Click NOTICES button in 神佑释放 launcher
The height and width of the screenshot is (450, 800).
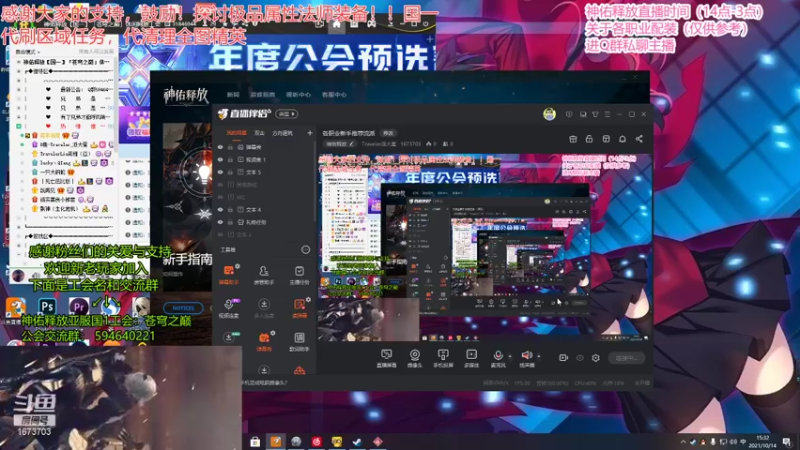[x=183, y=308]
